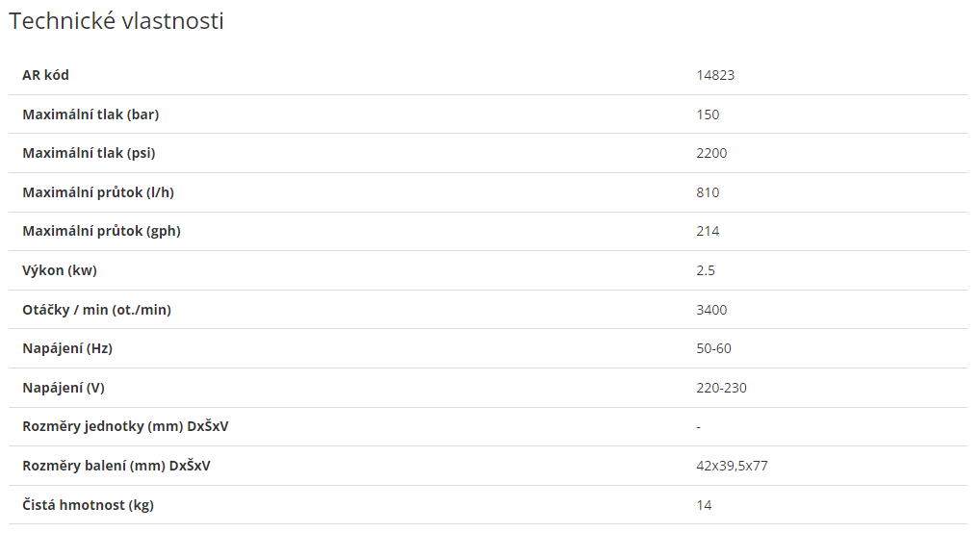The height and width of the screenshot is (533, 980).
Task: Click the 214 gph value
Action: [708, 231]
